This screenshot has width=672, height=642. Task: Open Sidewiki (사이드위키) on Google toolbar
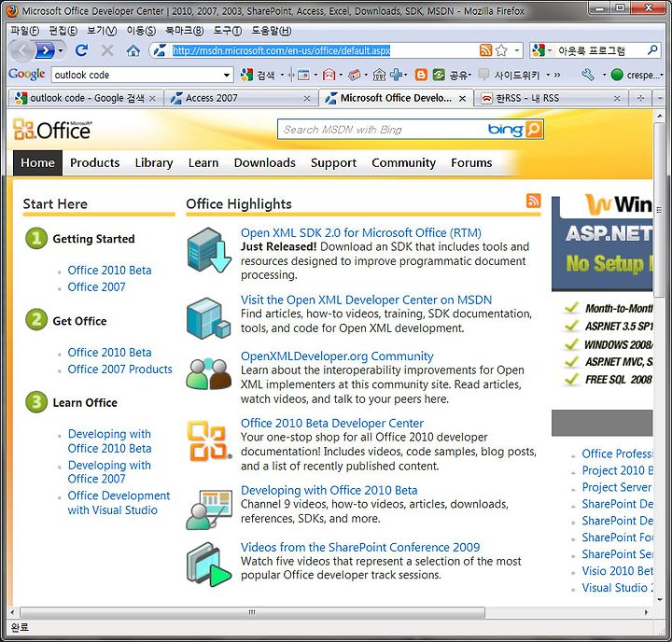coord(510,75)
